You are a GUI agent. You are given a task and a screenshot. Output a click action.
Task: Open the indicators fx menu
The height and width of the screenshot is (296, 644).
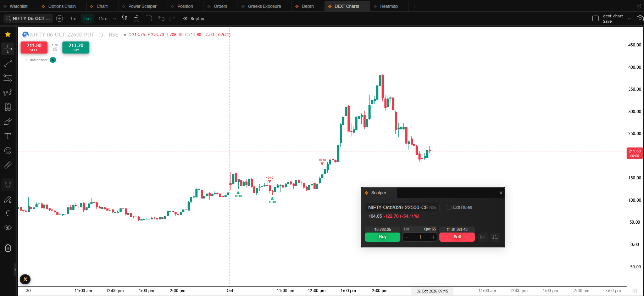point(137,18)
